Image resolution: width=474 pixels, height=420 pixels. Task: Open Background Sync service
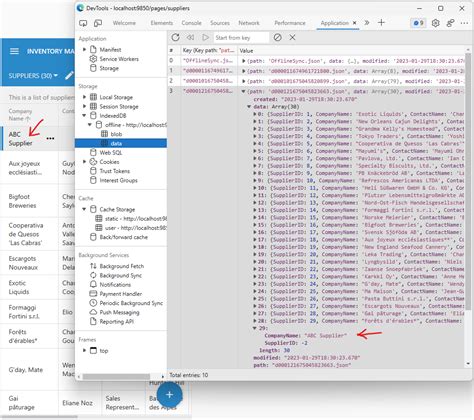tap(121, 275)
